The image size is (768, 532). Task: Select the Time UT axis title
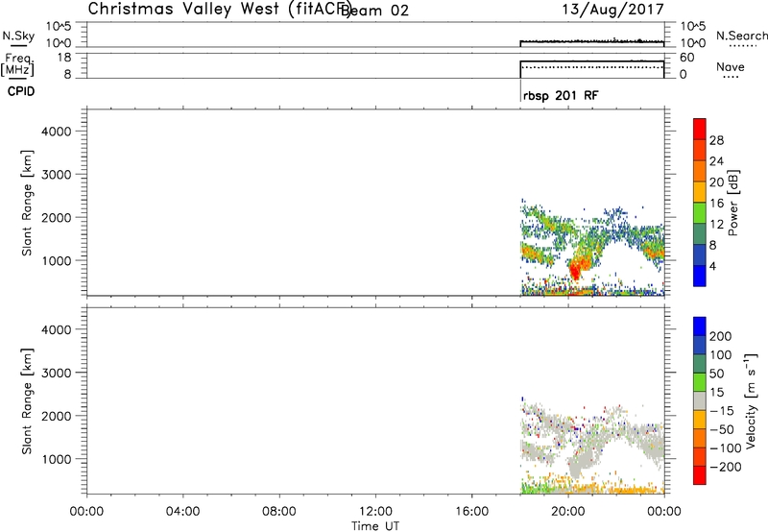click(375, 526)
